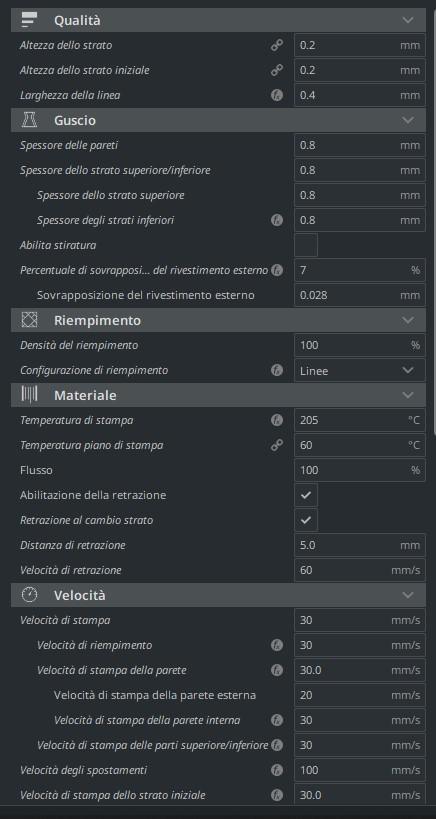Collapse the Qualità section chevron
The width and height of the screenshot is (436, 819).
pyautogui.click(x=408, y=20)
